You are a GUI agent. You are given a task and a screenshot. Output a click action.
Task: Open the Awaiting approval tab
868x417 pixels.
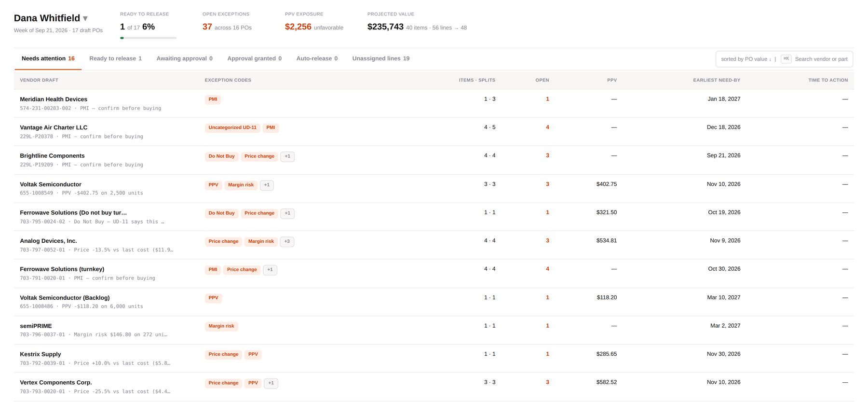[184, 58]
